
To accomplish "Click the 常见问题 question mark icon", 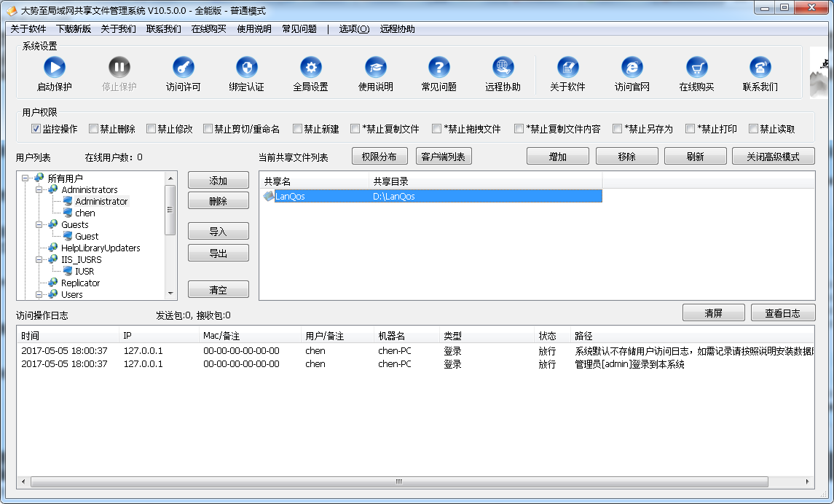I will [438, 68].
